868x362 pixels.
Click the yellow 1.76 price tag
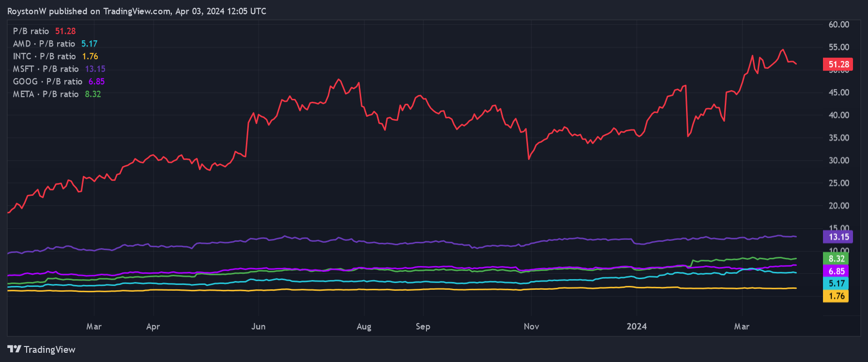(836, 296)
